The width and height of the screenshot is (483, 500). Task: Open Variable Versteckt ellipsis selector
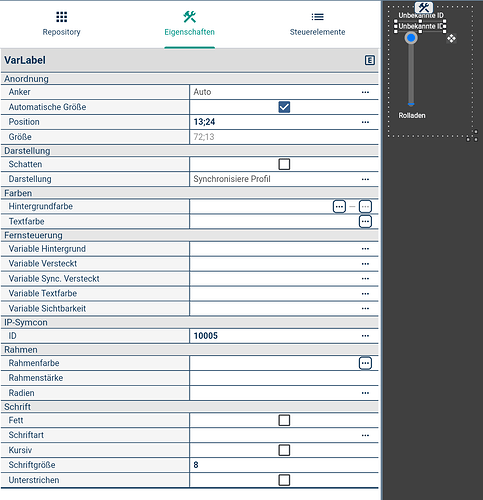coord(365,264)
